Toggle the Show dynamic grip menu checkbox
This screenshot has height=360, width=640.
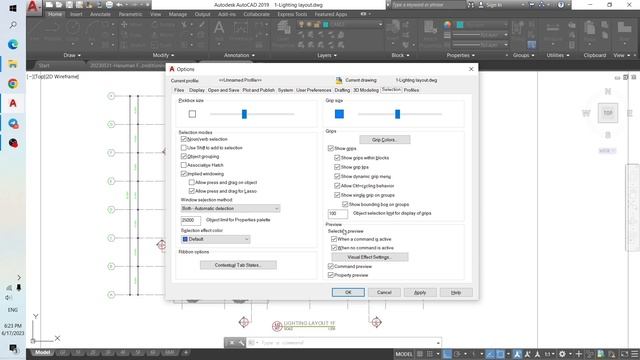(x=337, y=176)
